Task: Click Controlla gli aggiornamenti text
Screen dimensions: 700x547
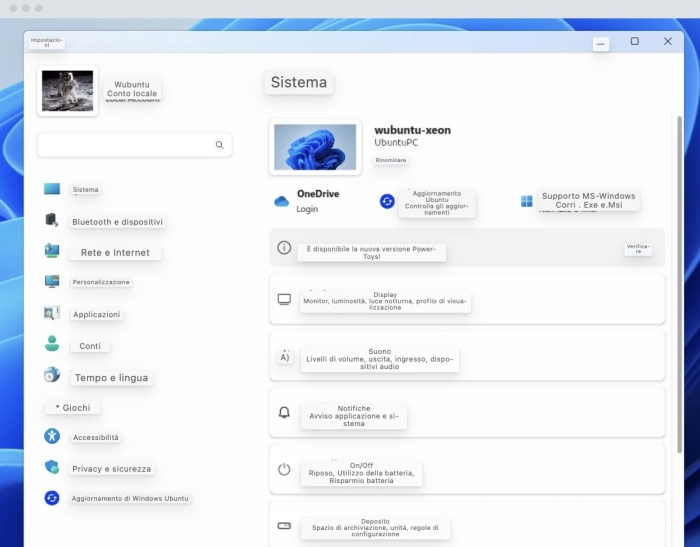Action: (437, 209)
